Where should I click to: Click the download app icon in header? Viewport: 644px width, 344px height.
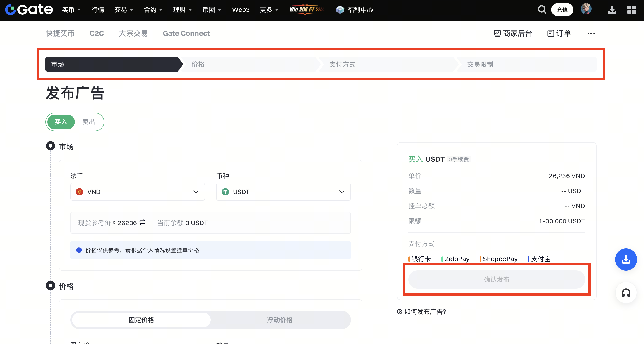click(612, 10)
